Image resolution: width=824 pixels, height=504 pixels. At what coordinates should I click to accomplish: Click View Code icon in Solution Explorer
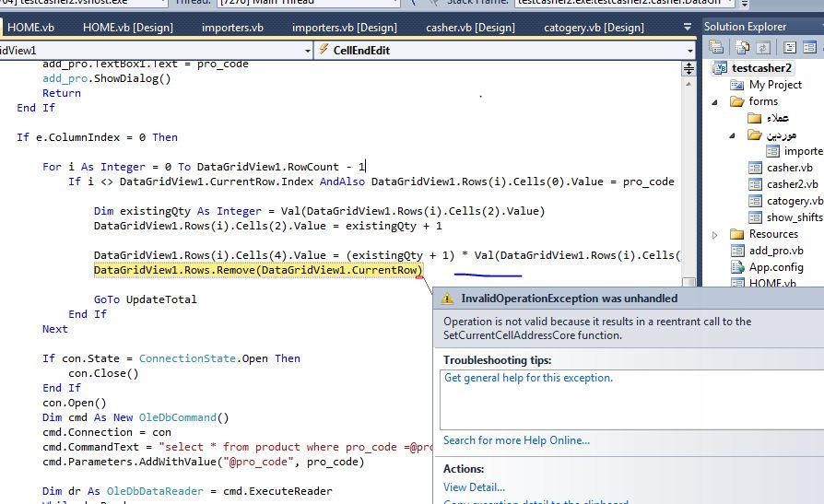(x=790, y=47)
